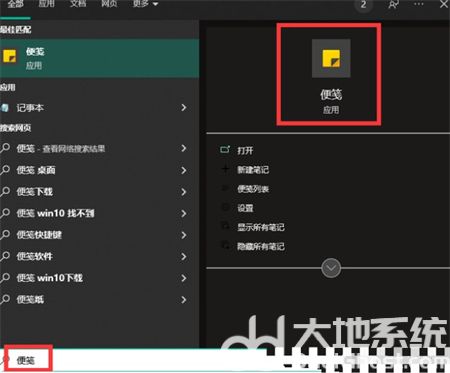Expand the 记事本 result arrow
This screenshot has height=373, width=450.
point(184,107)
